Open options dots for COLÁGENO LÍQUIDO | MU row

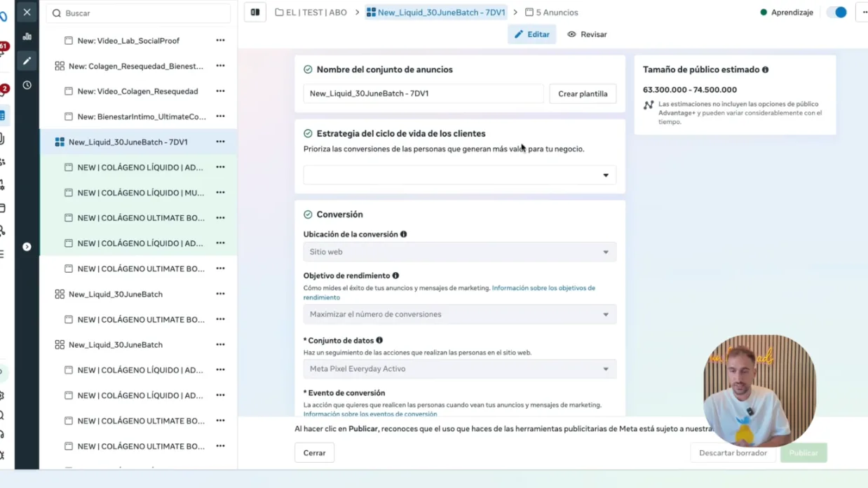[x=220, y=192]
